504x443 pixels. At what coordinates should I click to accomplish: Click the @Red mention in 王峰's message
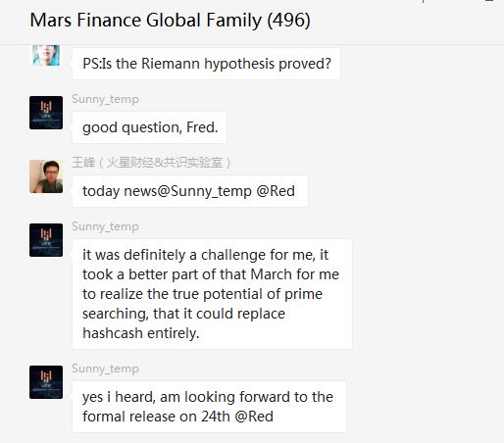[x=276, y=191]
